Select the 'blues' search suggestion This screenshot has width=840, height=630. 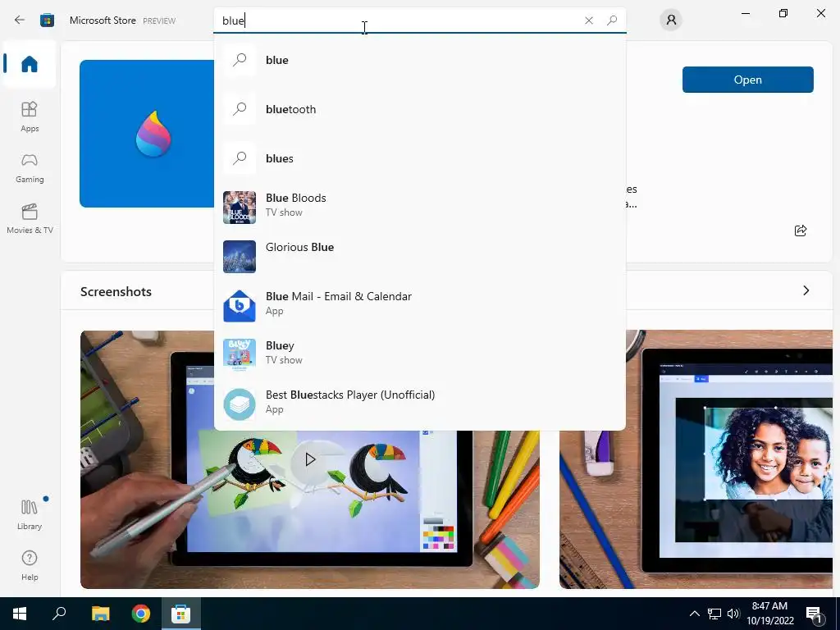(x=419, y=158)
